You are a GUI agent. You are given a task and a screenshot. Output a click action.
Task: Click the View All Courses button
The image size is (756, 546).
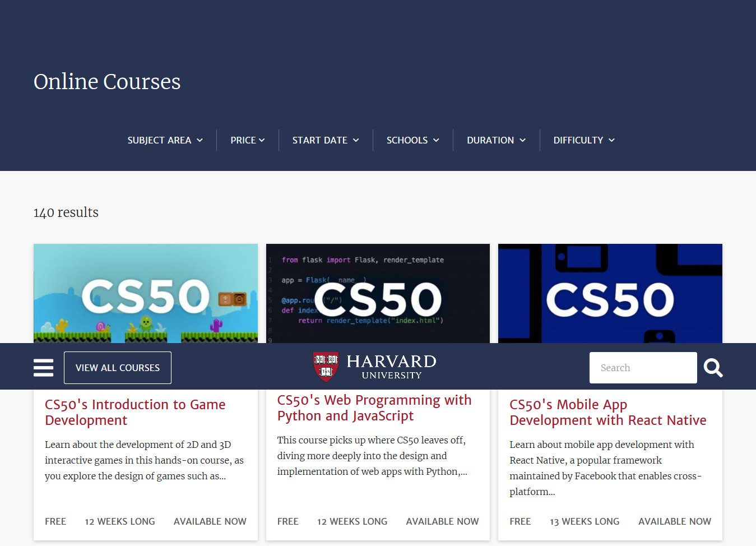point(118,368)
